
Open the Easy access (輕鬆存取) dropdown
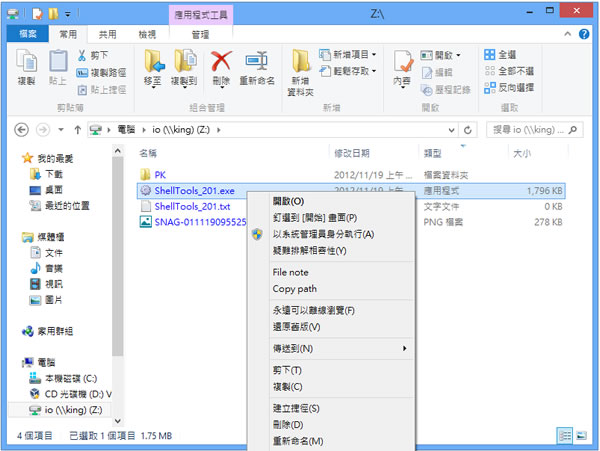347,71
